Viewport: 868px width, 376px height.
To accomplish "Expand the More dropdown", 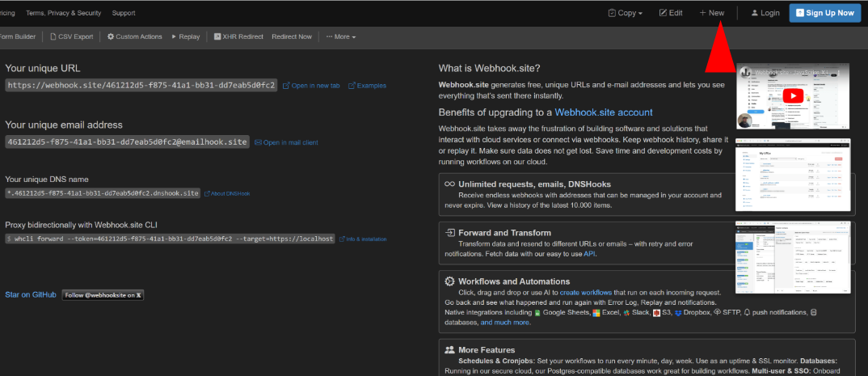I will 340,36.
